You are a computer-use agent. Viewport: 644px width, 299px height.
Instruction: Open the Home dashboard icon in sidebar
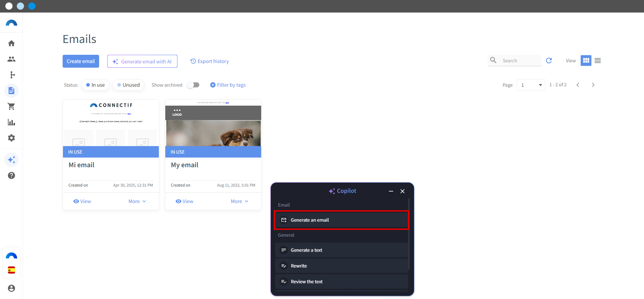[x=11, y=43]
